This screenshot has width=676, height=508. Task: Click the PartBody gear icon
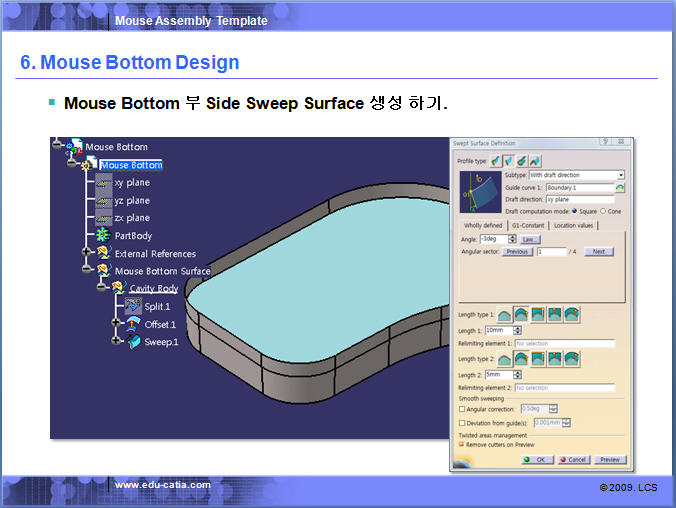click(102, 235)
